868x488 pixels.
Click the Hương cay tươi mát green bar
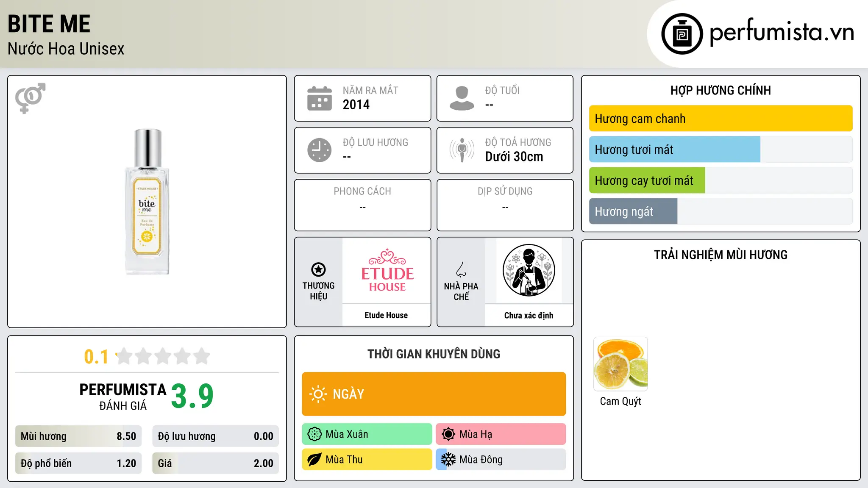[x=647, y=180]
